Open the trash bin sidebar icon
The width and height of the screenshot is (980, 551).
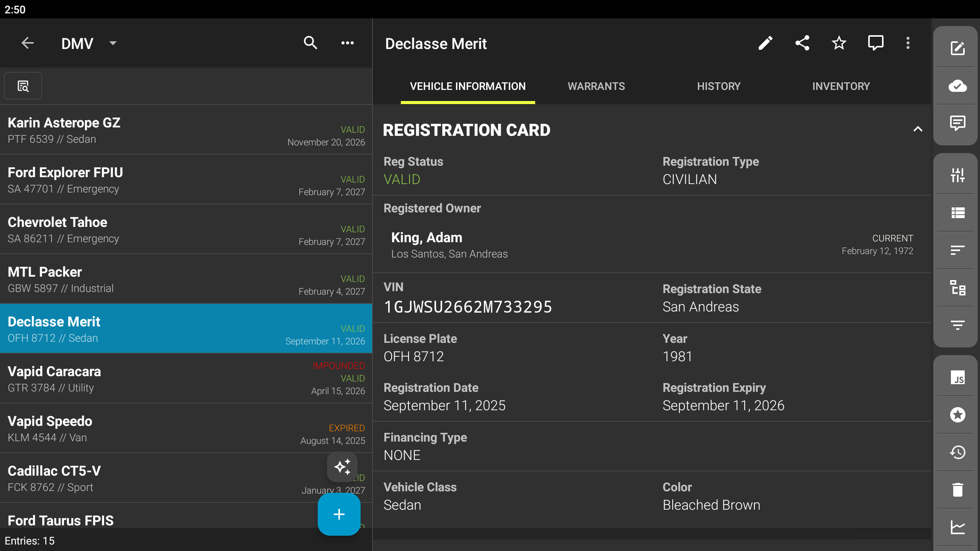pyautogui.click(x=957, y=490)
